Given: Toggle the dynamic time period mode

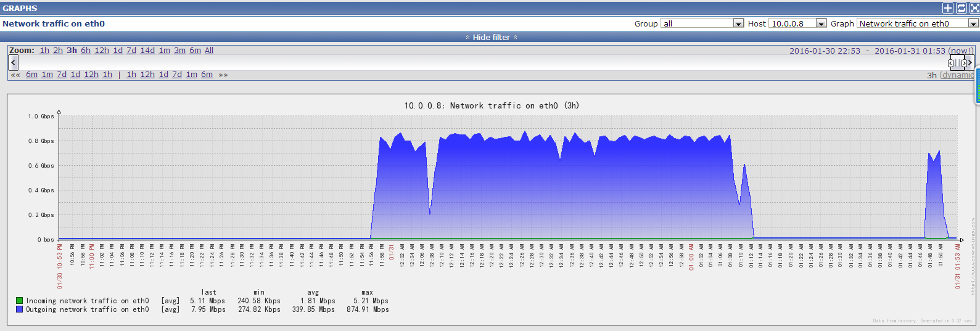Looking at the screenshot, I should (957, 75).
